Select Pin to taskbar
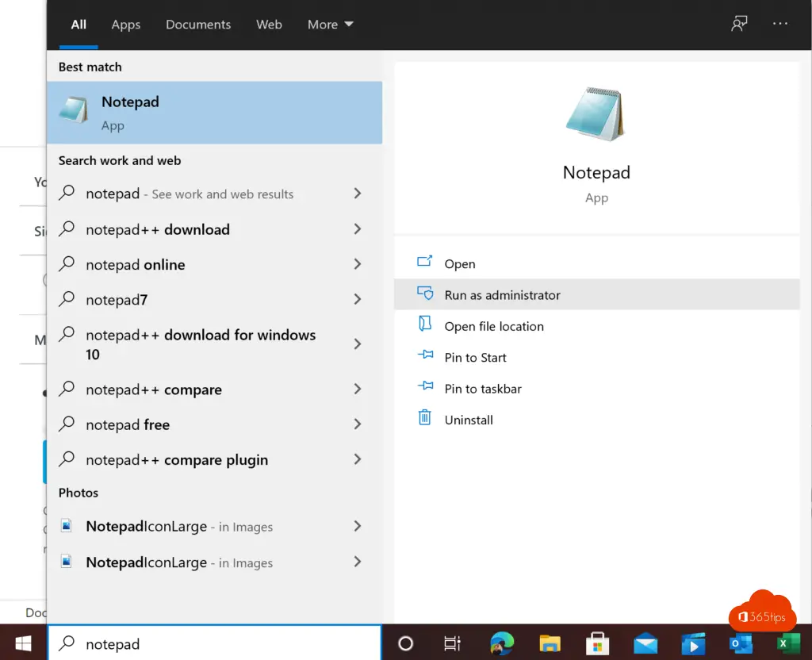The image size is (812, 660). point(596,388)
